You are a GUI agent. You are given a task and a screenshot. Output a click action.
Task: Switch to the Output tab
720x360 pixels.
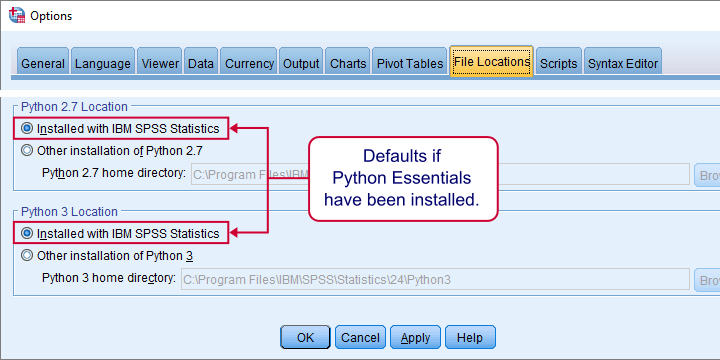pos(301,61)
